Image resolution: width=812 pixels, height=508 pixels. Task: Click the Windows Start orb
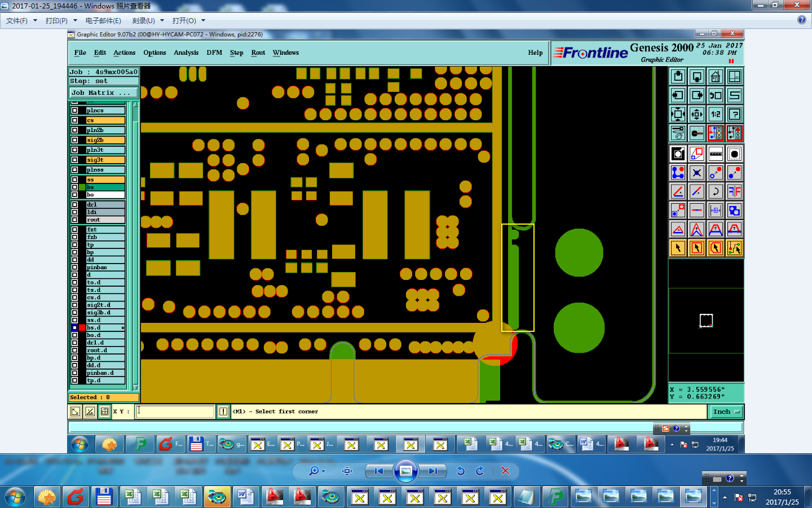(x=15, y=497)
